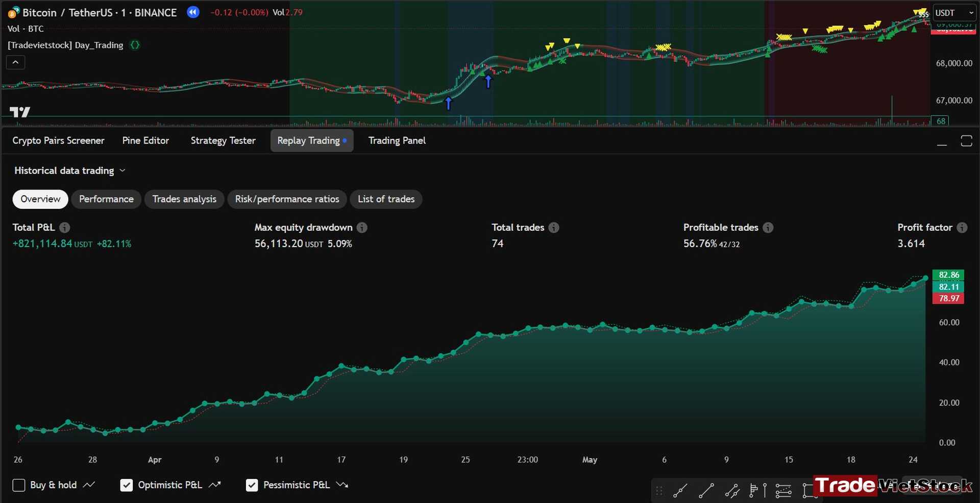This screenshot has height=503, width=980.
Task: Switch to the Crypto Pairs Screener tab
Action: tap(58, 140)
